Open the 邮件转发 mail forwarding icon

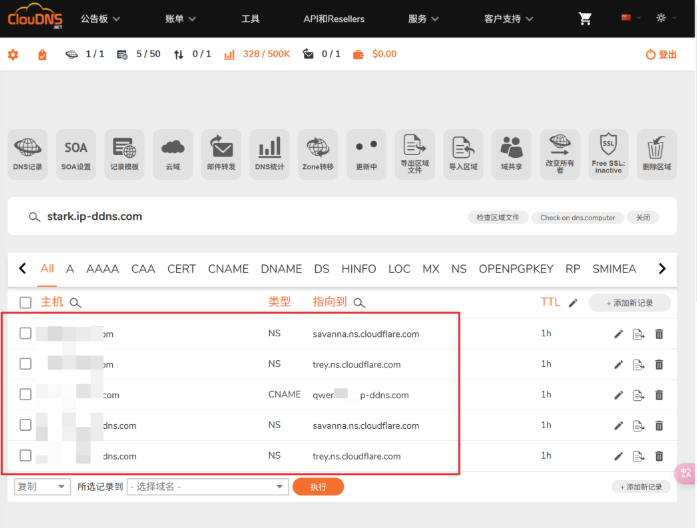coord(221,154)
